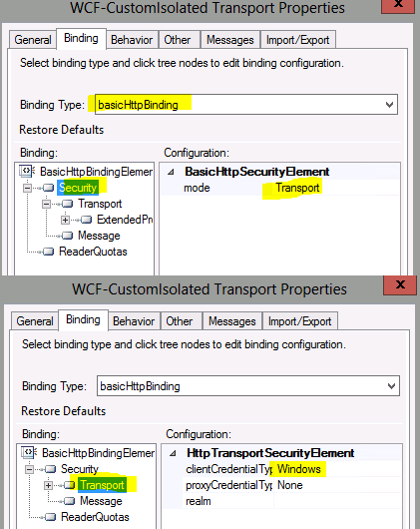Image resolution: width=420 pixels, height=529 pixels.
Task: Click folder icon beside Transport in lower tree
Action: (69, 485)
